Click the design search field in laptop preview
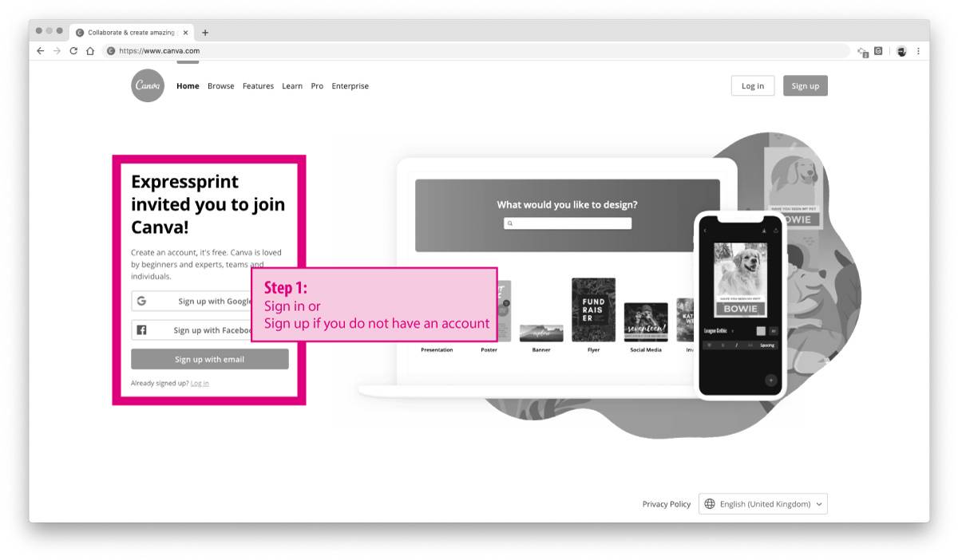Image resolution: width=958 pixels, height=560 pixels. coord(568,223)
